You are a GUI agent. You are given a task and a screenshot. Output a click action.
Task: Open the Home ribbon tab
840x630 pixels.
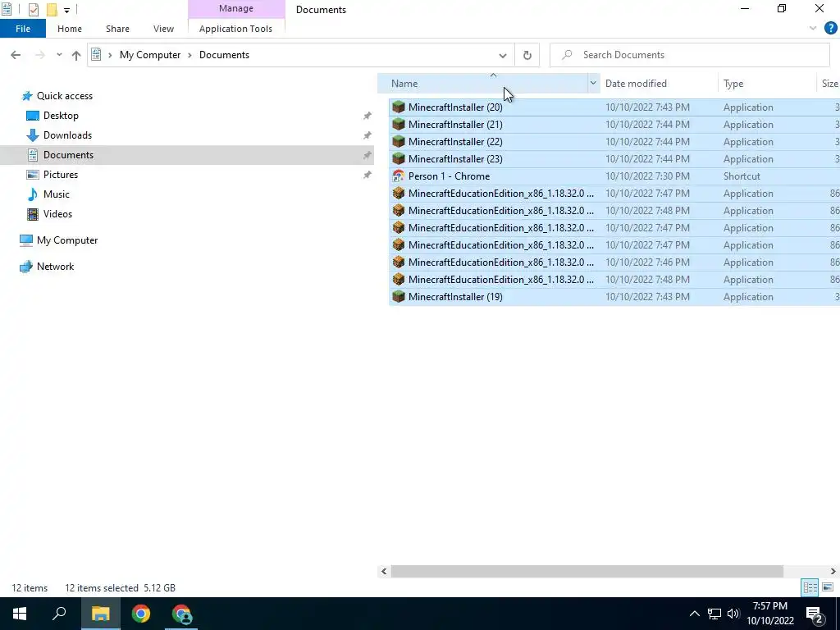click(x=70, y=29)
